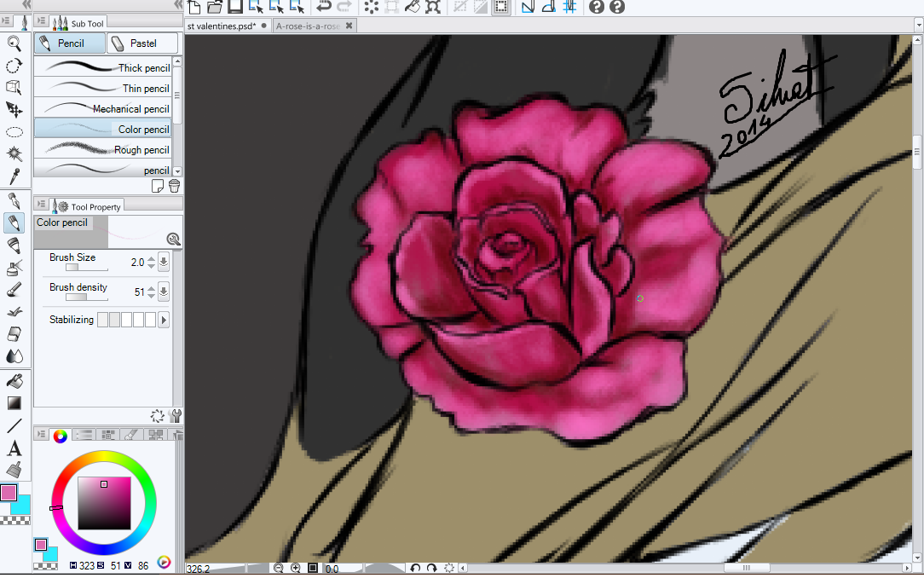This screenshot has width=924, height=578.
Task: Delete the current sub tool
Action: 174,186
